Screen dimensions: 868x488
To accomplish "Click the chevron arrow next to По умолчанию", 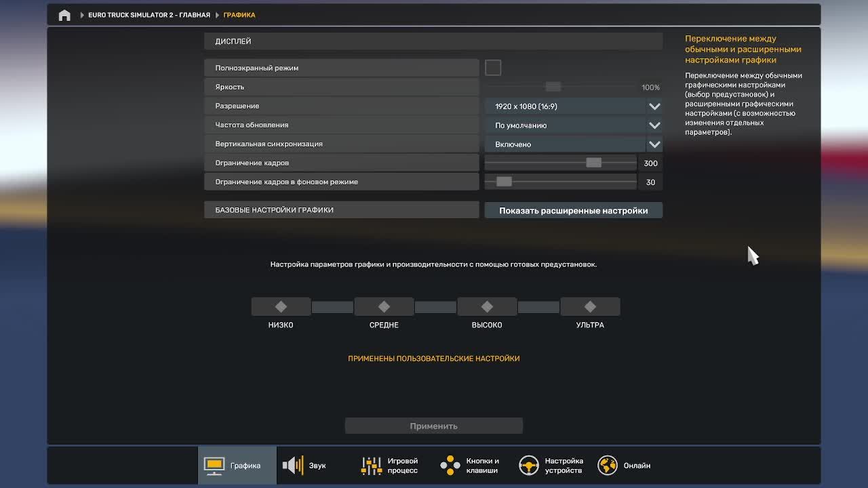I will tap(654, 125).
